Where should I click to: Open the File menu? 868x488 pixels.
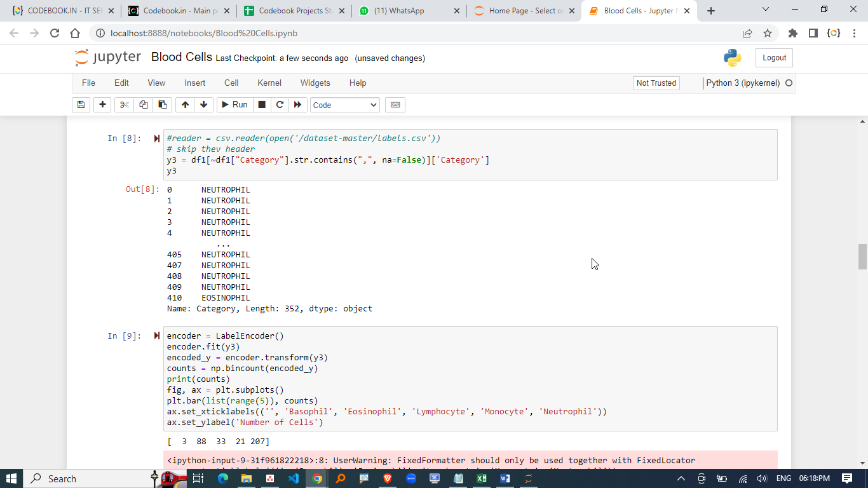point(88,83)
